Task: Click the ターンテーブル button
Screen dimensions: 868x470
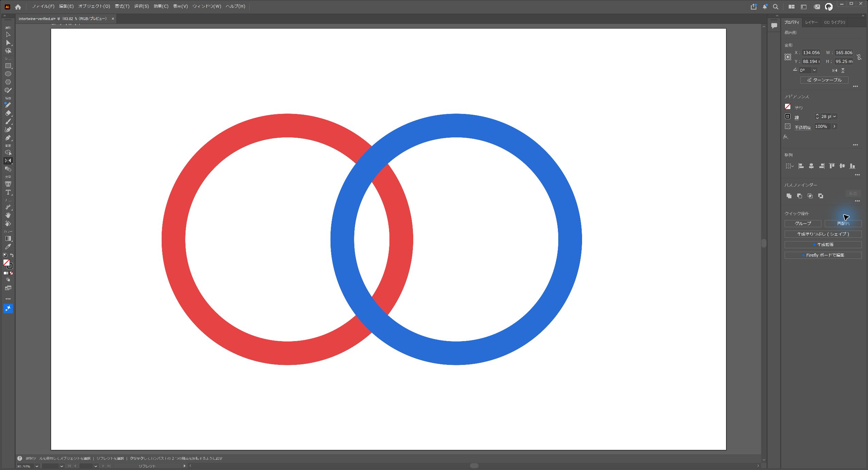Action: (x=824, y=80)
